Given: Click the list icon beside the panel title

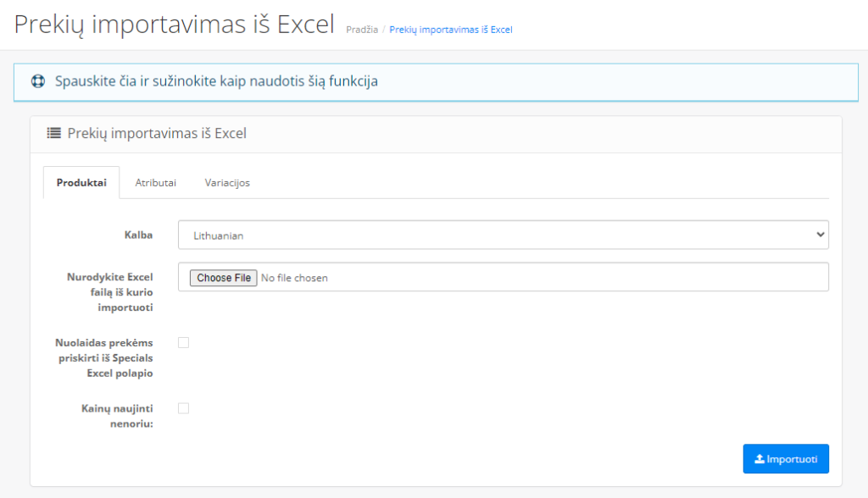Looking at the screenshot, I should point(53,133).
